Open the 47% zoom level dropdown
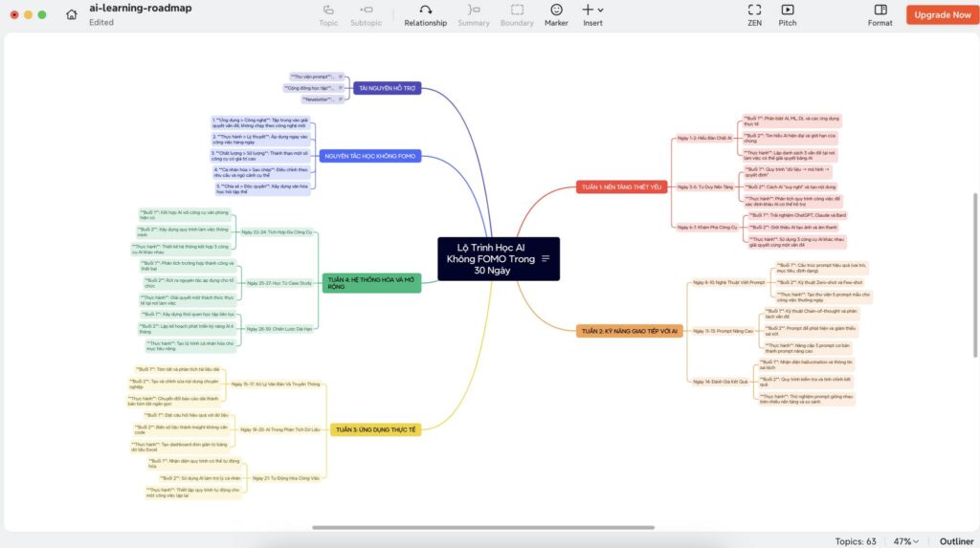 tap(904, 540)
